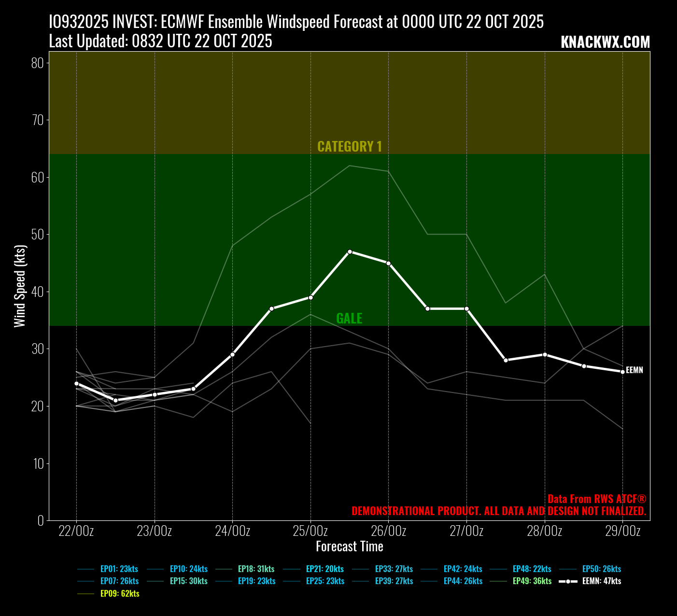Select the 27/00z forecast time tick label
The image size is (677, 616).
[466, 532]
